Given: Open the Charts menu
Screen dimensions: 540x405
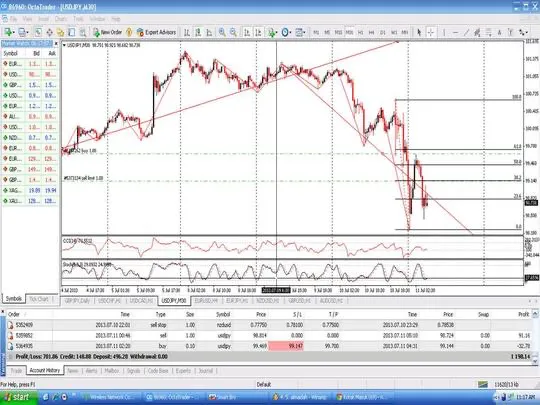Looking at the screenshot, I should (61, 19).
